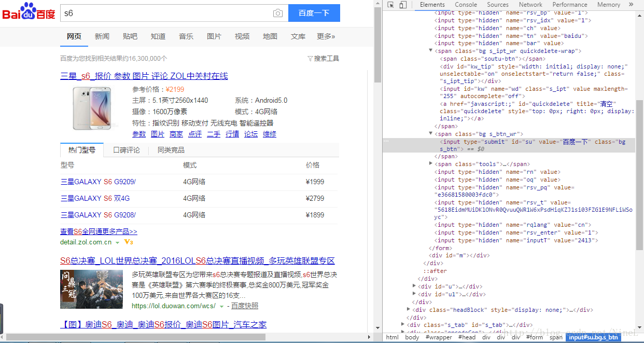Open 三星_s6 报价 ZOL result link
The image size is (644, 343).
(144, 76)
